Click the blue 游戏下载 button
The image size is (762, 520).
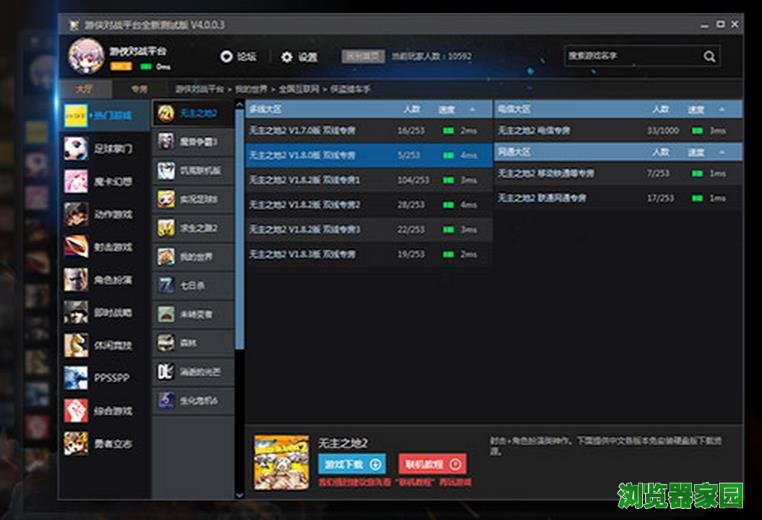(x=351, y=464)
